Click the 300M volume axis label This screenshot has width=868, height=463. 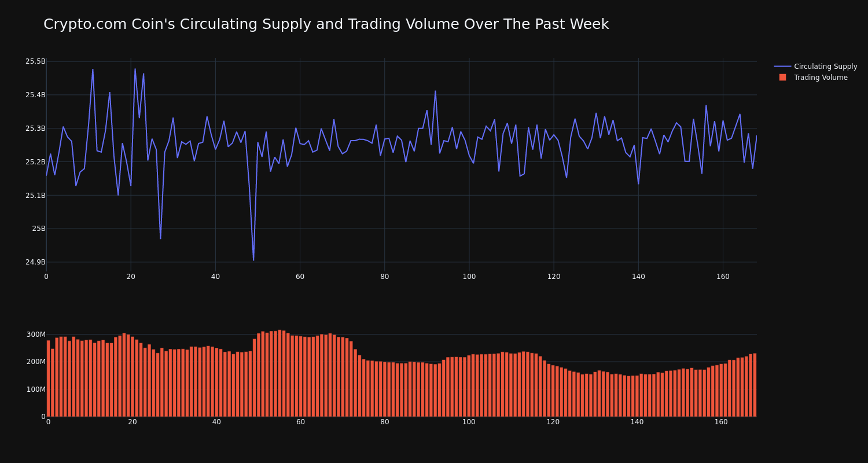point(36,335)
